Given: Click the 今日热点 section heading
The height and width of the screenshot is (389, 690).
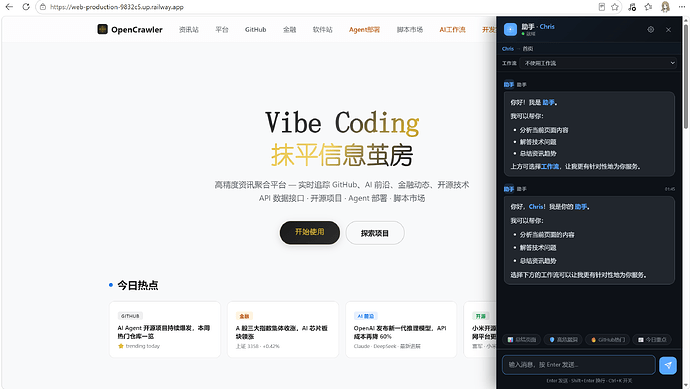Looking at the screenshot, I should click(137, 285).
